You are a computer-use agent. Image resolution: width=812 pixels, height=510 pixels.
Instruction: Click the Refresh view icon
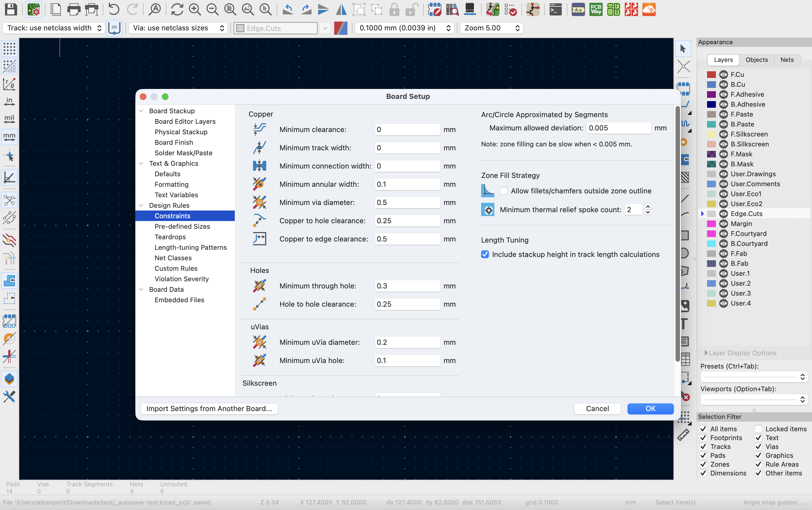(x=177, y=9)
